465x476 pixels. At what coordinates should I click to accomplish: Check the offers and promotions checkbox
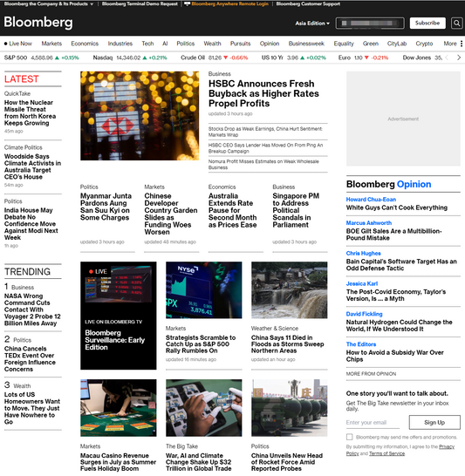click(x=349, y=437)
